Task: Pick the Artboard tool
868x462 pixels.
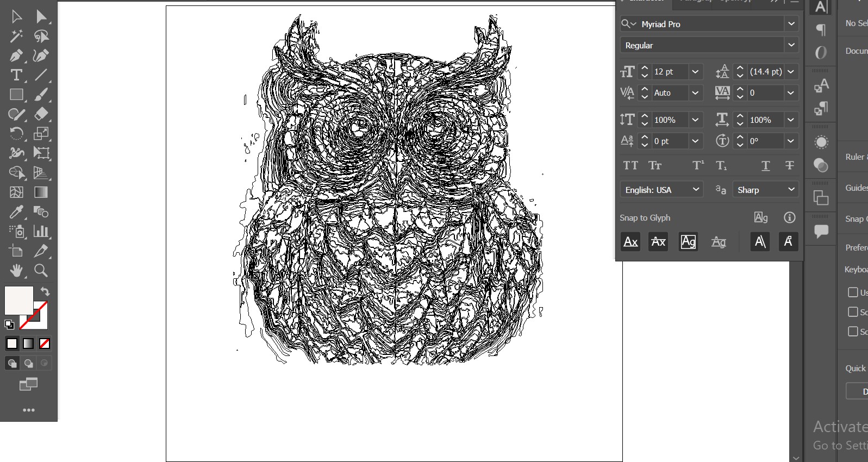Action: click(x=16, y=251)
